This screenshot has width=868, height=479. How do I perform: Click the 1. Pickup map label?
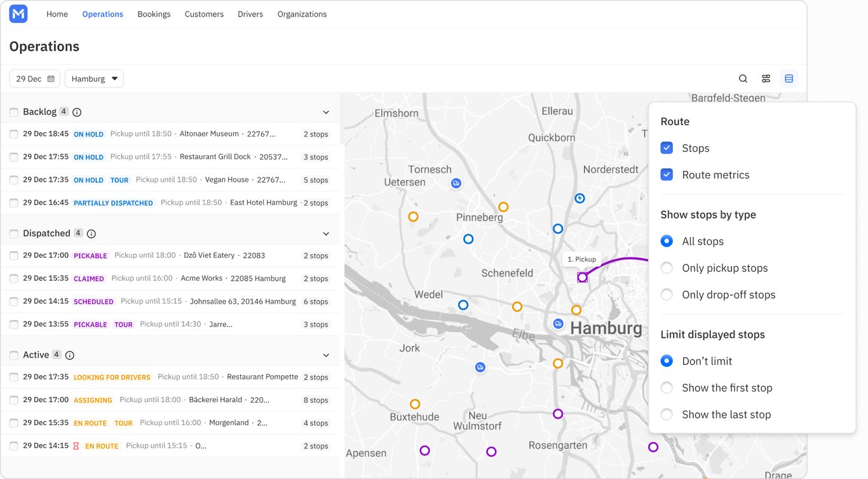(581, 259)
